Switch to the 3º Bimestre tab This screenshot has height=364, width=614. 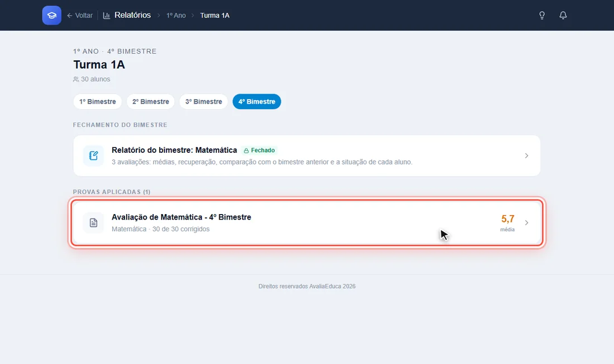[x=204, y=101]
